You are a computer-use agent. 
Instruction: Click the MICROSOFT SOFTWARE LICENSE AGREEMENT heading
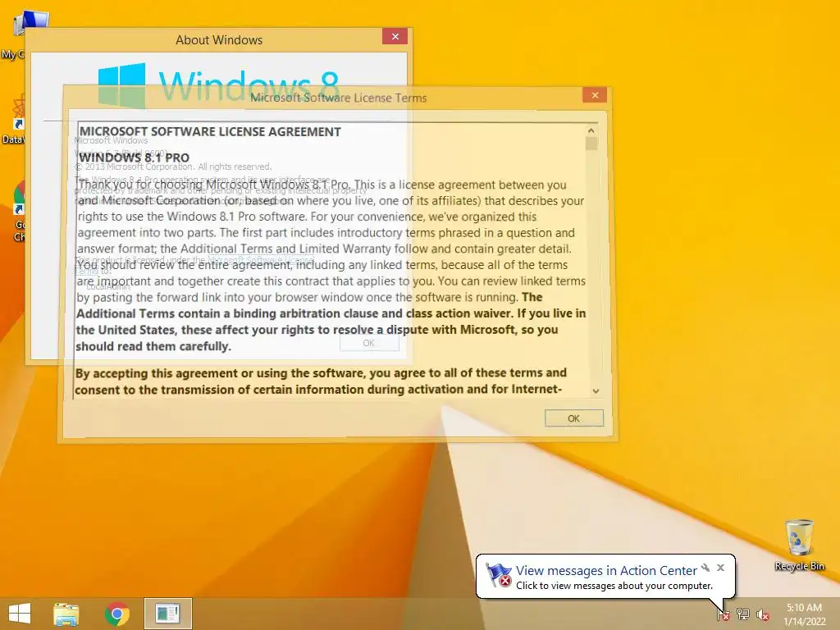pos(210,132)
